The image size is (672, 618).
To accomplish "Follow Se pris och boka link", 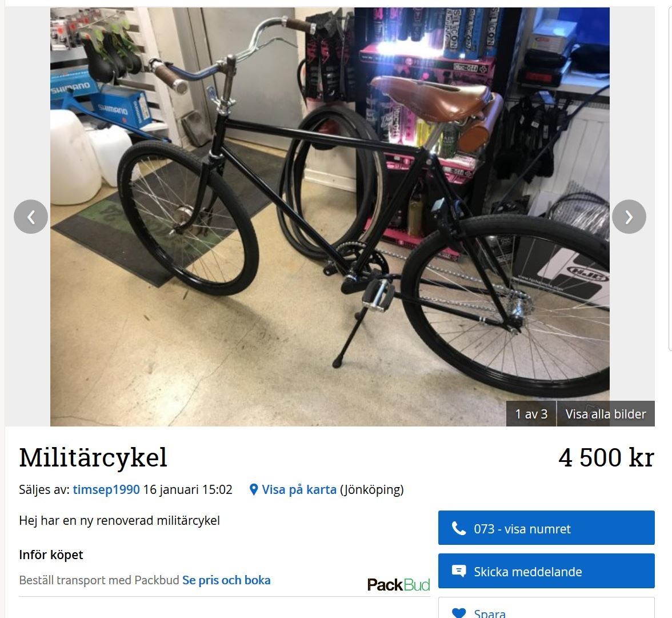I will click(x=226, y=580).
